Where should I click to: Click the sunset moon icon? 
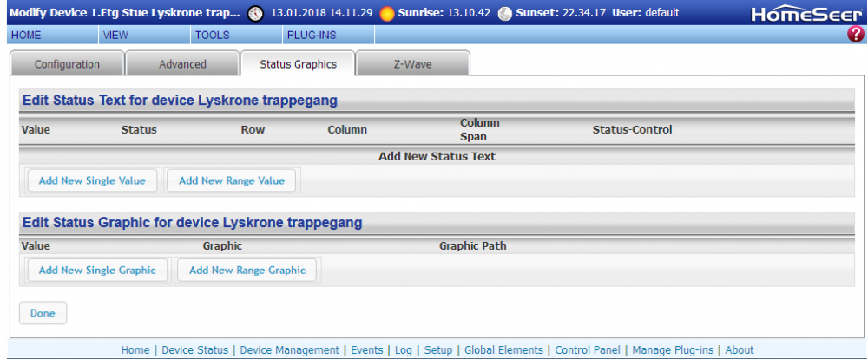pos(505,14)
